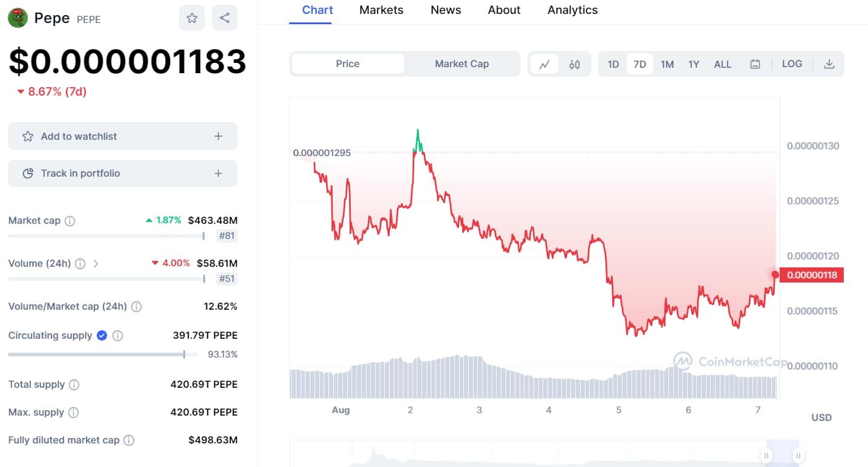Expand the Volume (24h) chevron arrow
868x467 pixels.
tap(96, 264)
